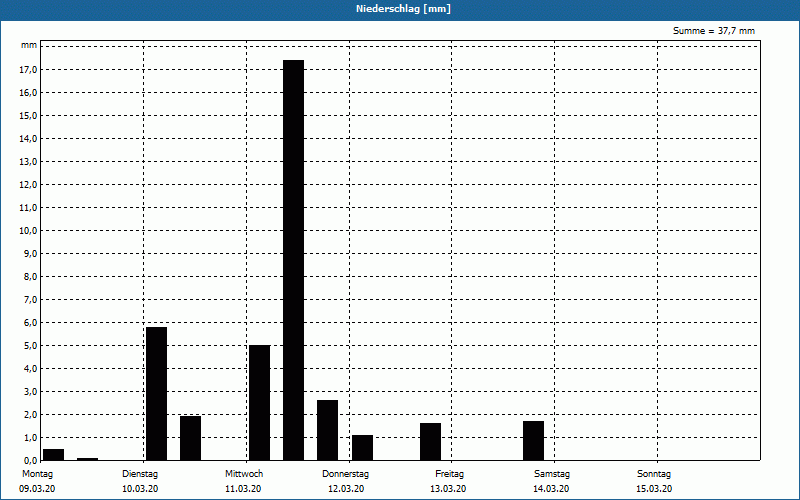Click the mm unit label on y-axis
The width and height of the screenshot is (800, 500).
[29, 45]
